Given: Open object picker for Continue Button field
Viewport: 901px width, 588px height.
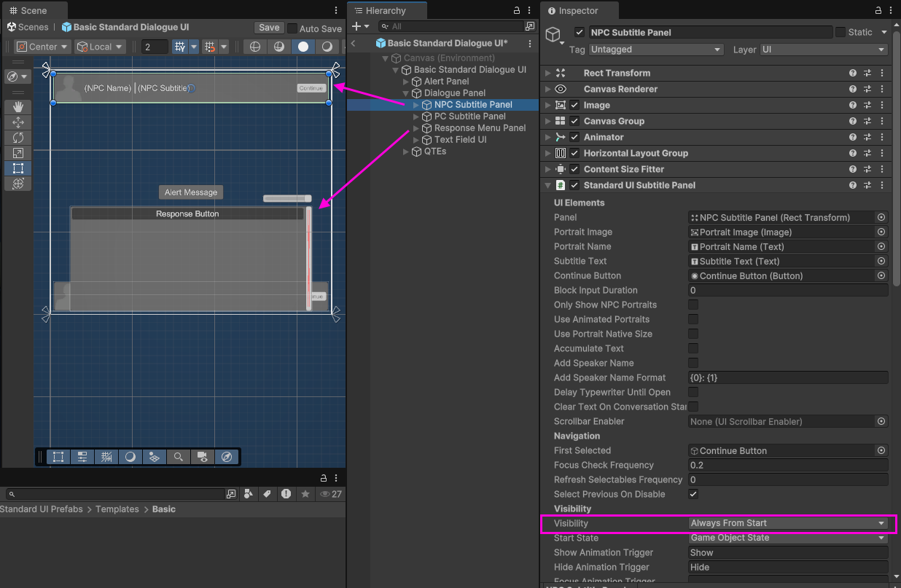Looking at the screenshot, I should [x=881, y=275].
